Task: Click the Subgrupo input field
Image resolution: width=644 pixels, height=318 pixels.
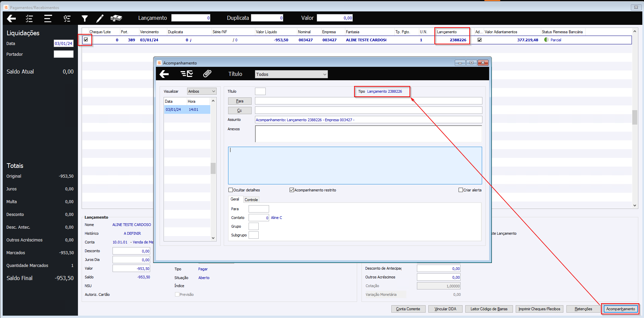Action: point(254,235)
